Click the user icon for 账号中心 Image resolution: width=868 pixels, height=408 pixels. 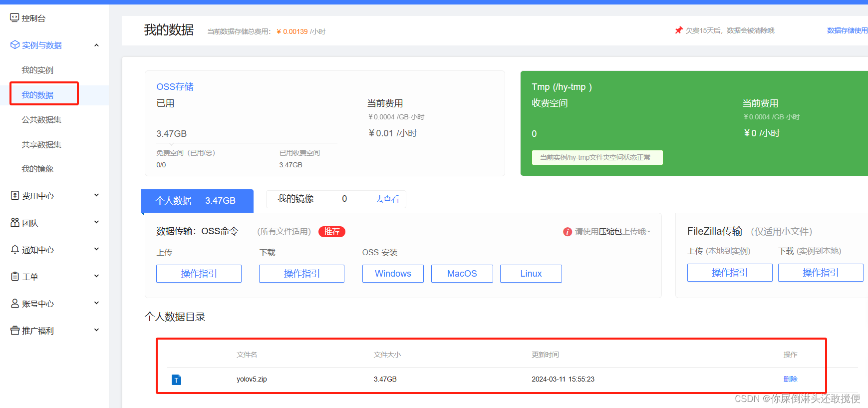(15, 304)
